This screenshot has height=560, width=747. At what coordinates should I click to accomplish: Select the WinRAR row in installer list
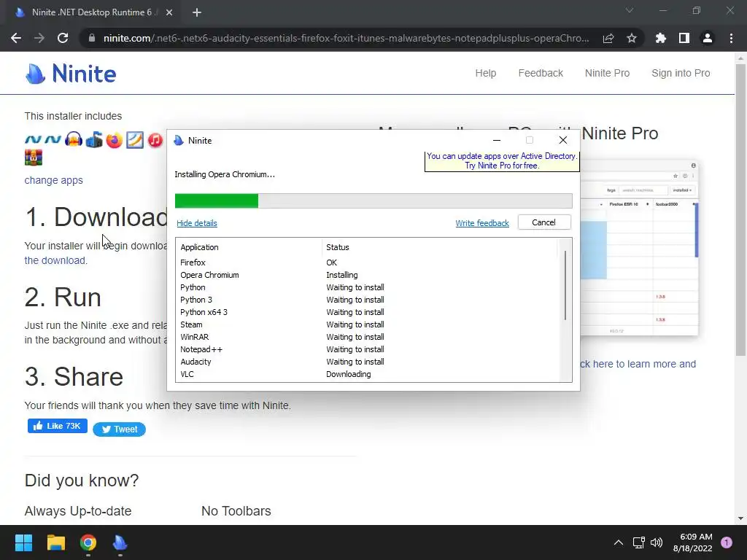[x=367, y=337]
